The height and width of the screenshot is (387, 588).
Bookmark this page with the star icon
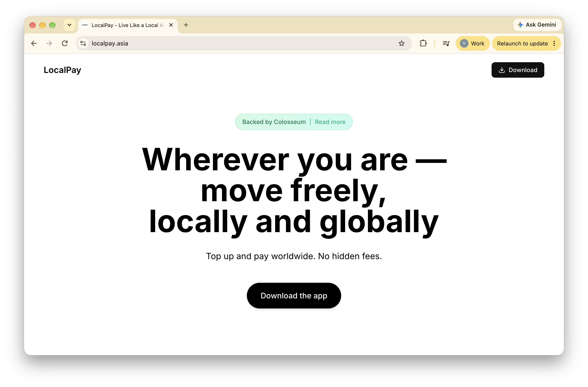401,44
